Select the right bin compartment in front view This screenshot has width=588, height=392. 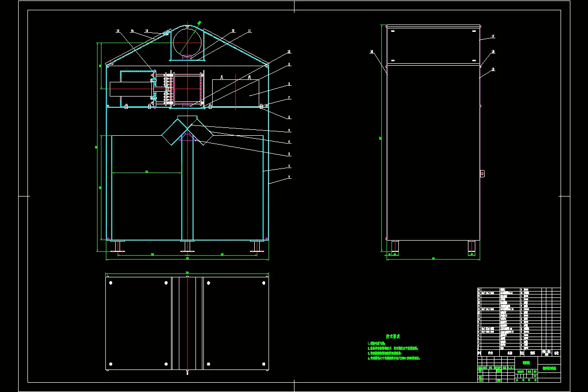pos(229,188)
